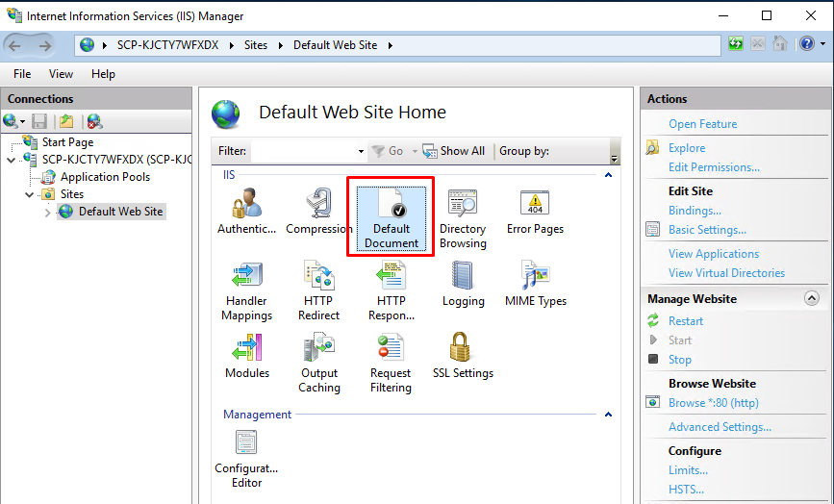This screenshot has height=504, width=834.
Task: Click Basic Settings action link
Action: 707,230
